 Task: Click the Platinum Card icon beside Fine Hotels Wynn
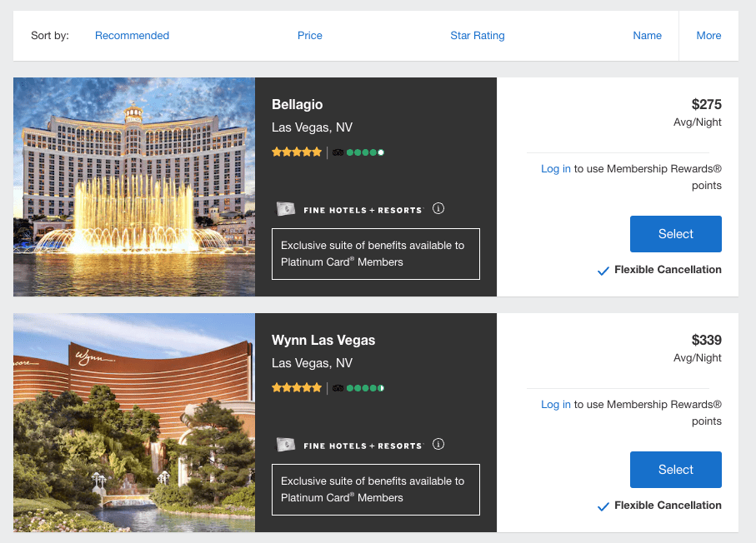click(288, 444)
